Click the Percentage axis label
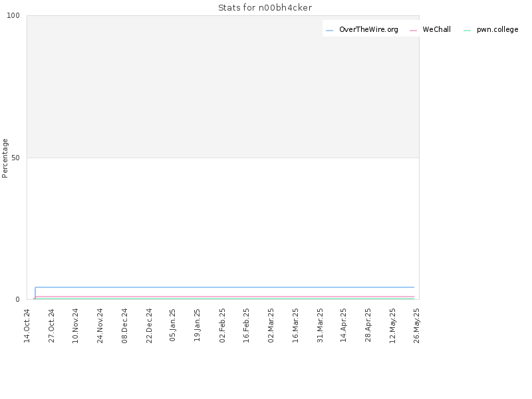 pos(5,158)
